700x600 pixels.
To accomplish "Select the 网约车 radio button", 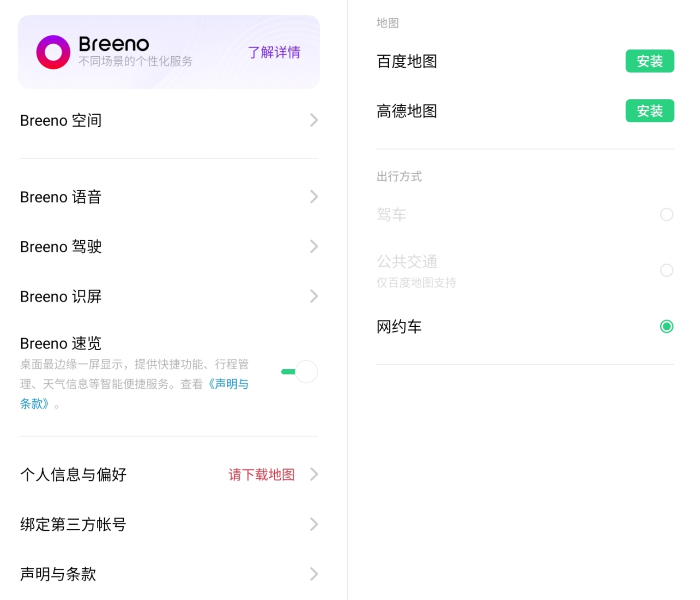I will point(666,326).
